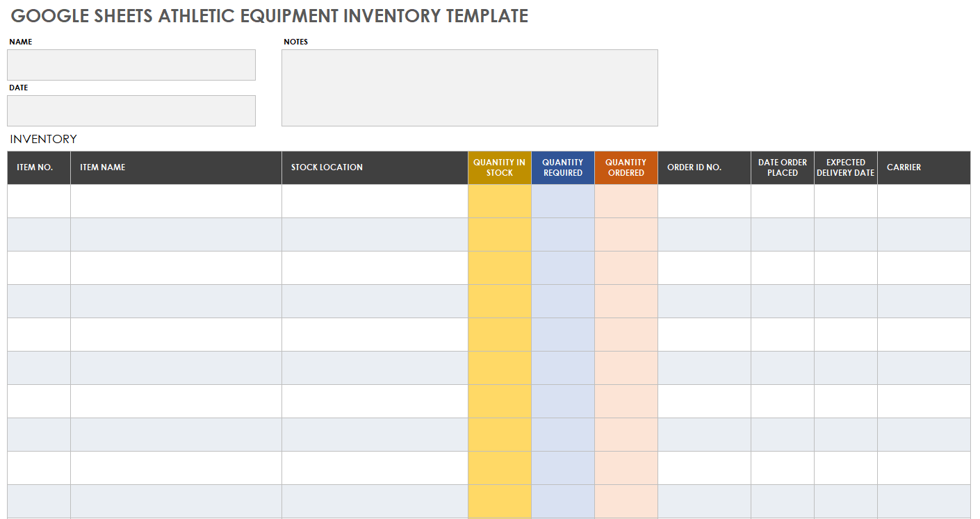Click the Name input box

[131, 65]
